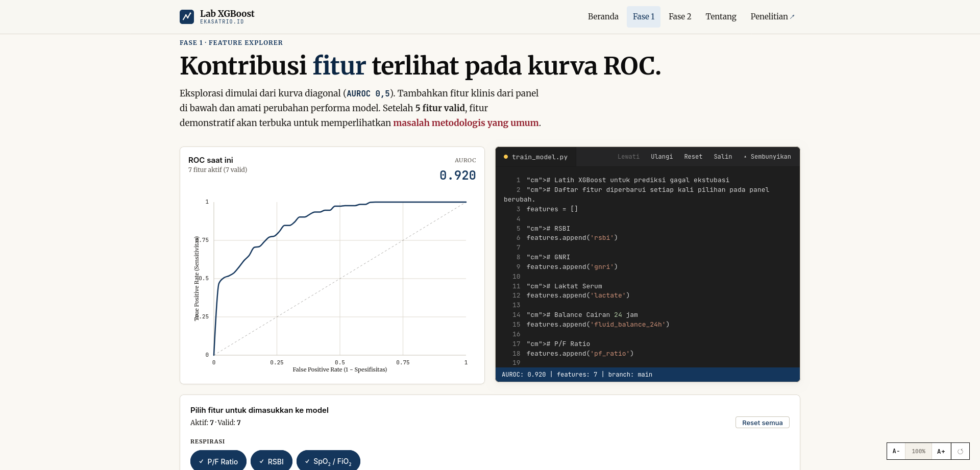
Task: Click the AUROC value 0.920
Action: pyautogui.click(x=457, y=176)
